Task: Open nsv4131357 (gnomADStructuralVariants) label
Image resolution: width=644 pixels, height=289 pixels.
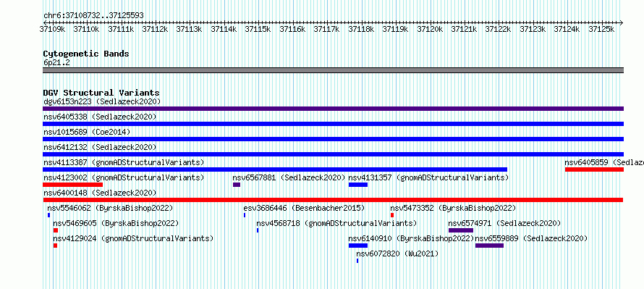Action: pos(428,177)
